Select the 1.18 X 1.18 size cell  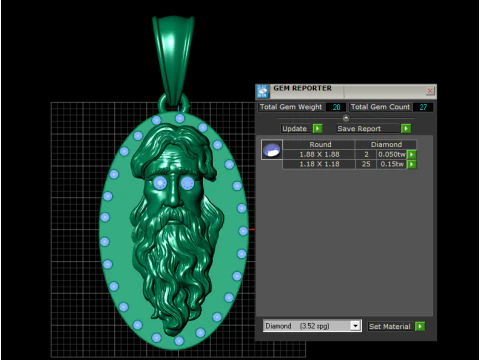tap(319, 164)
